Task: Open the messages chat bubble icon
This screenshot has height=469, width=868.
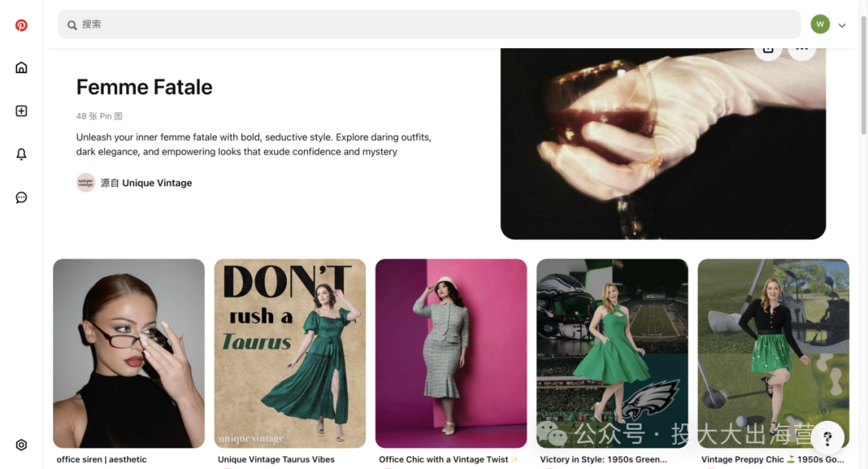Action: click(x=22, y=198)
